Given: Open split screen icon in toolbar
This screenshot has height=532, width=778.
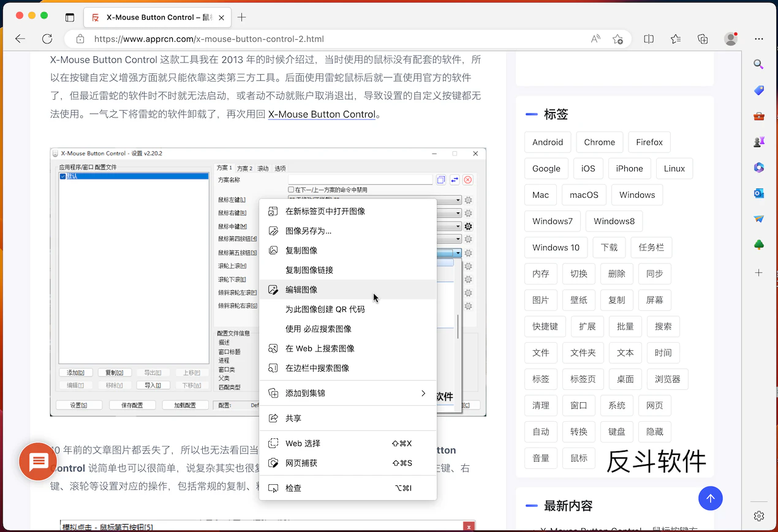Looking at the screenshot, I should 649,39.
